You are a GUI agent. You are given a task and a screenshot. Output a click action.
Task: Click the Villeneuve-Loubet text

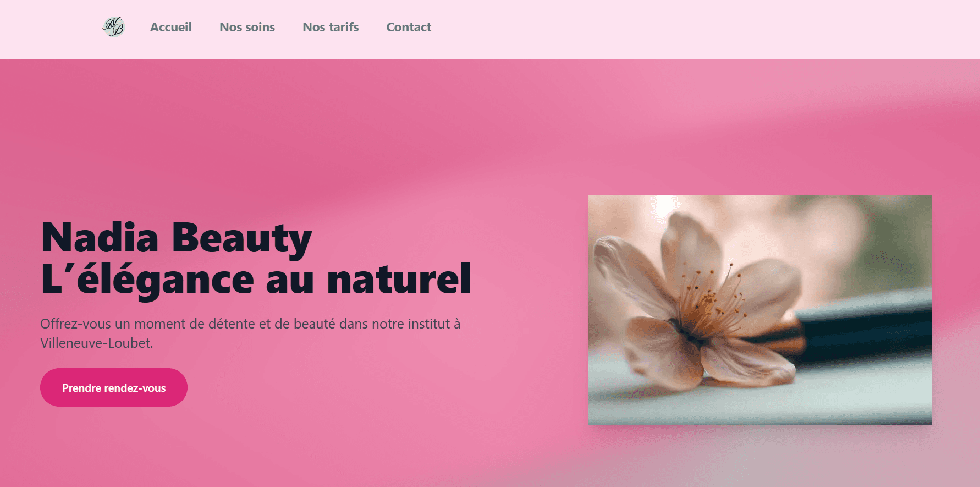click(x=97, y=343)
